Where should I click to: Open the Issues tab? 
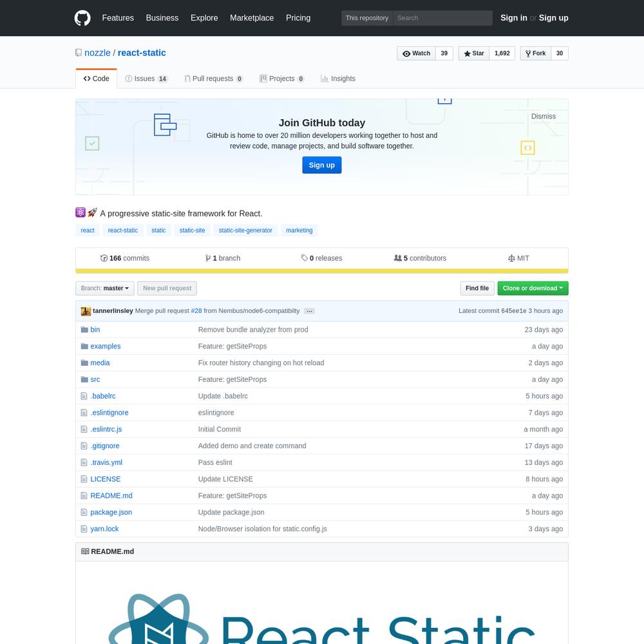(147, 79)
